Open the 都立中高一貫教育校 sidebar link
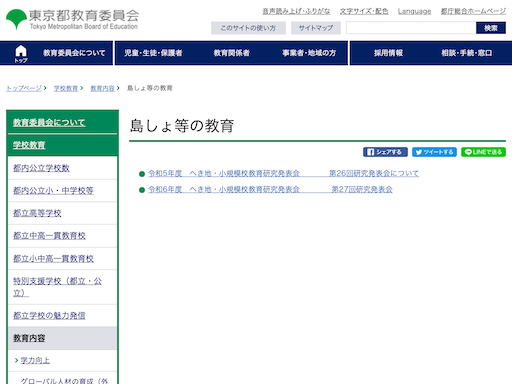Image resolution: width=512 pixels, height=384 pixels. point(49,236)
